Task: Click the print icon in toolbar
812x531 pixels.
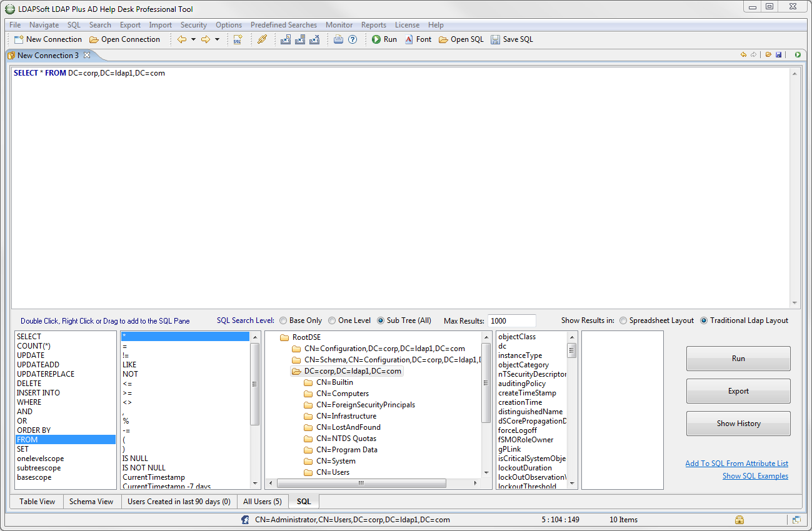Action: 338,39
